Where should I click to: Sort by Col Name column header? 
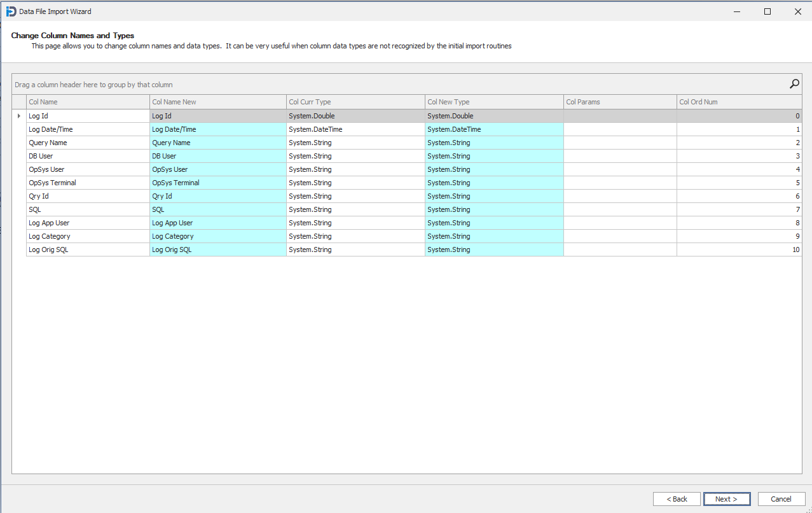[x=87, y=102]
